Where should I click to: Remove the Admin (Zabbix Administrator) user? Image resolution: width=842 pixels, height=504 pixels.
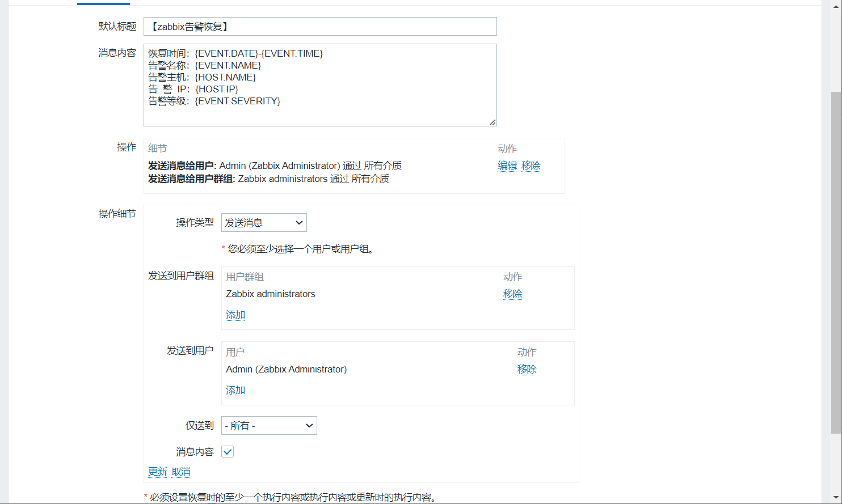coord(527,369)
